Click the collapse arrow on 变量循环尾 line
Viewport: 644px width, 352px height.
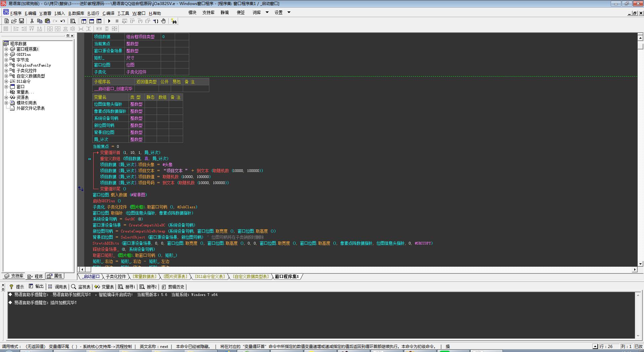(81, 189)
